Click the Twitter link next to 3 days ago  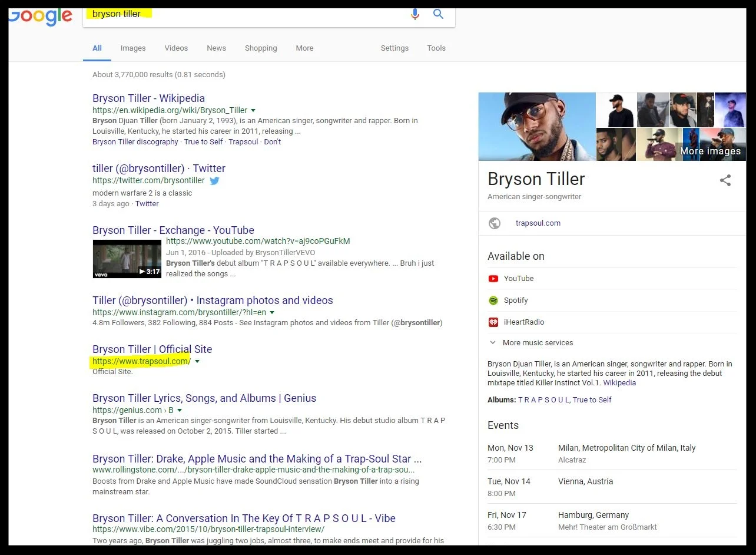tap(147, 204)
